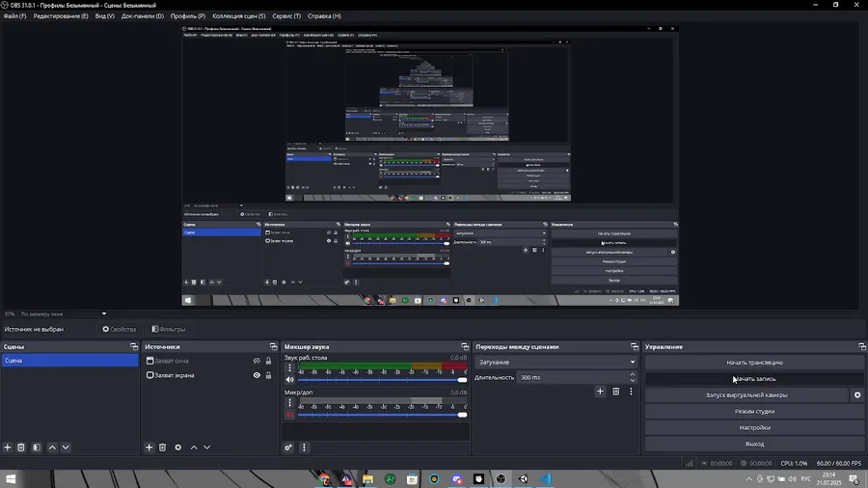This screenshot has height=488, width=868.
Task: Undock the Управление panel
Action: 862,346
